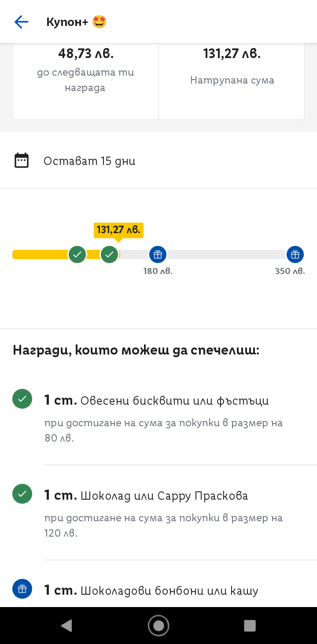317x644 pixels.
Task: Tap the yellow 131,27 лв. progress label
Action: point(118,230)
